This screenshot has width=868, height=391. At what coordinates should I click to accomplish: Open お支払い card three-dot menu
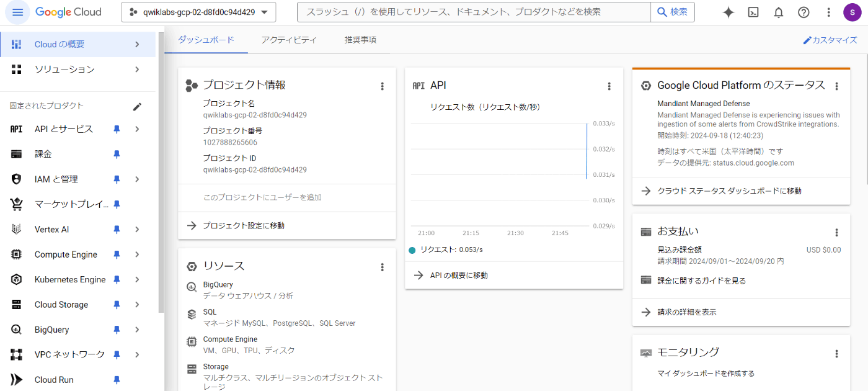(x=836, y=233)
